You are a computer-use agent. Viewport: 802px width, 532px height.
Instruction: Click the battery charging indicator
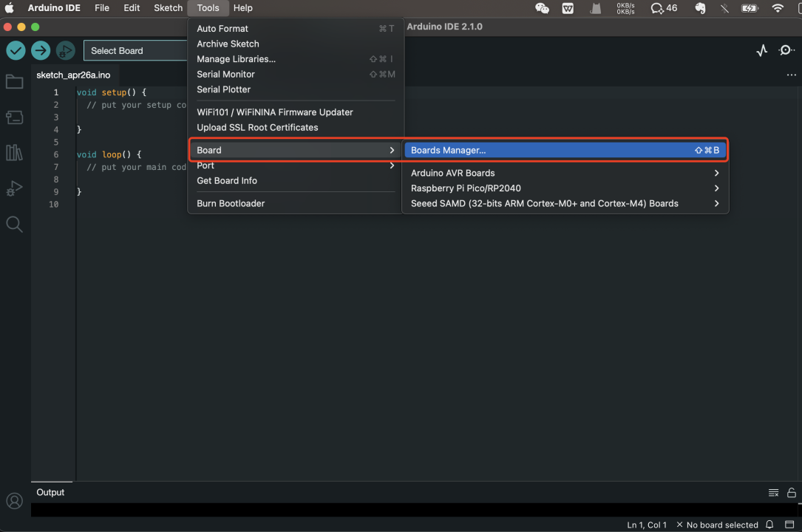750,7
